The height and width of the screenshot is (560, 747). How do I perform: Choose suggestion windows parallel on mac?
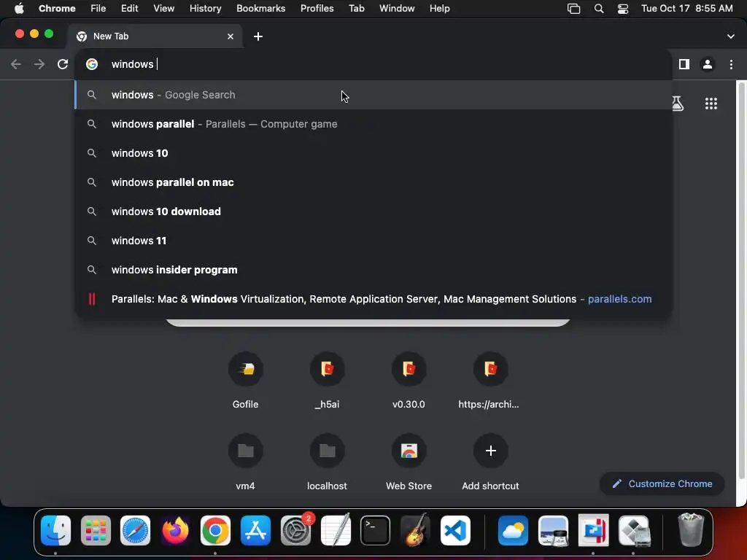pos(373,182)
